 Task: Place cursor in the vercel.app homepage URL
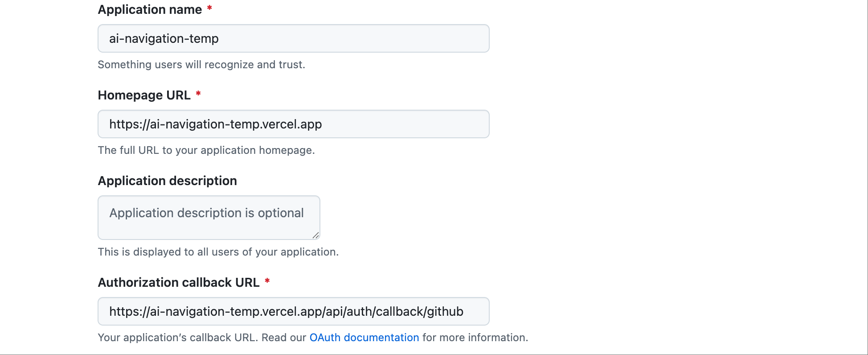tap(215, 124)
